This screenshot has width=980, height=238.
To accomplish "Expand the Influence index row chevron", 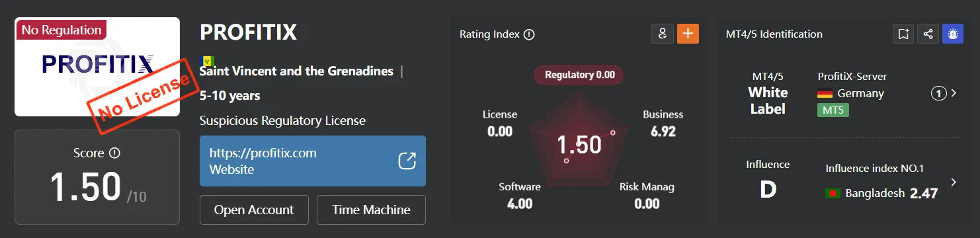I will point(953,182).
